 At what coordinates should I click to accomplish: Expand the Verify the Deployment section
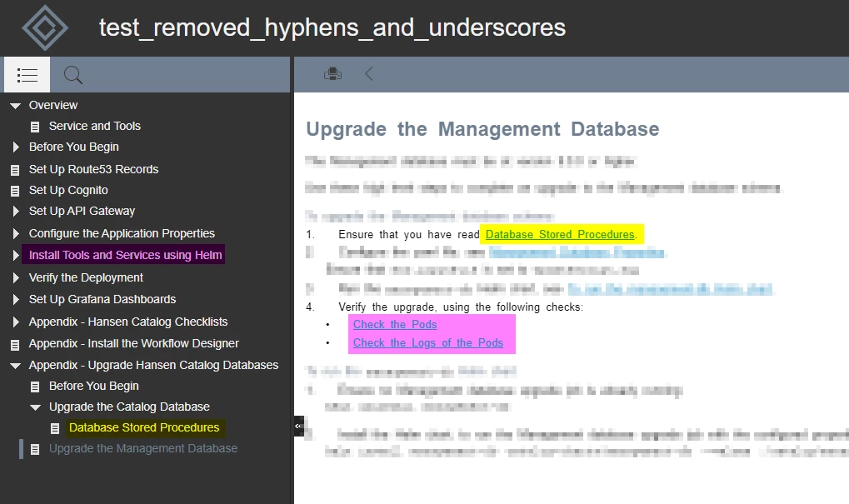(x=16, y=277)
